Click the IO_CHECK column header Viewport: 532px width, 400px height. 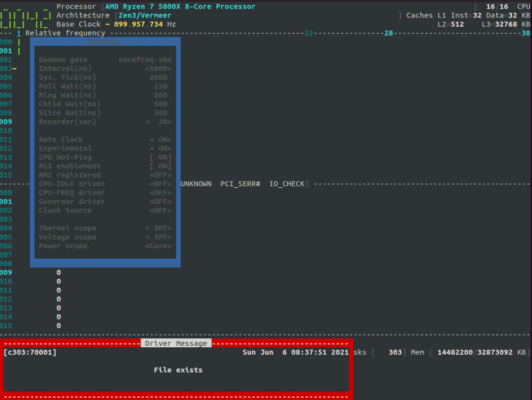click(287, 184)
